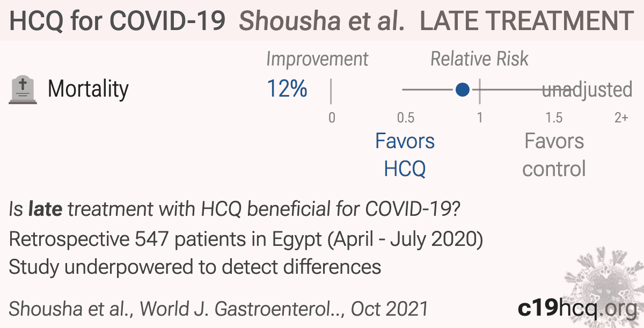Viewport: 644px width, 328px height.
Task: Click the tombstone mortality icon
Action: click(x=23, y=90)
